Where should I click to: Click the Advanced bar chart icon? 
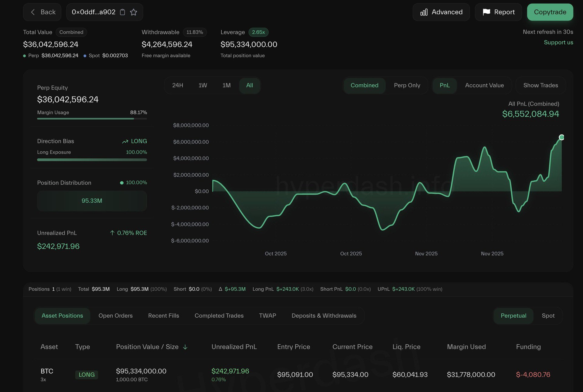[424, 12]
